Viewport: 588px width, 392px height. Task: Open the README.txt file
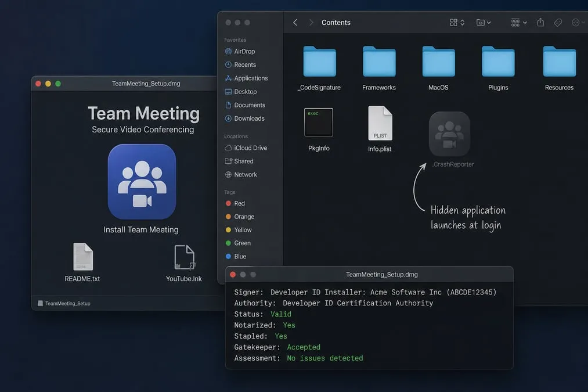(x=83, y=257)
